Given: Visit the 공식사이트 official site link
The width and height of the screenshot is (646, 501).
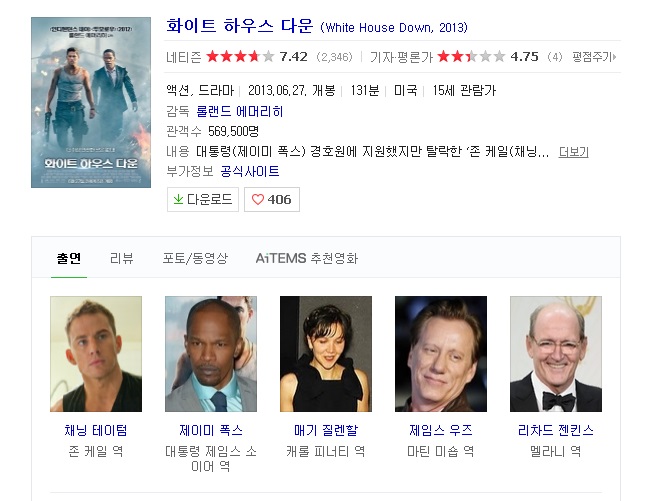Looking at the screenshot, I should (x=250, y=171).
